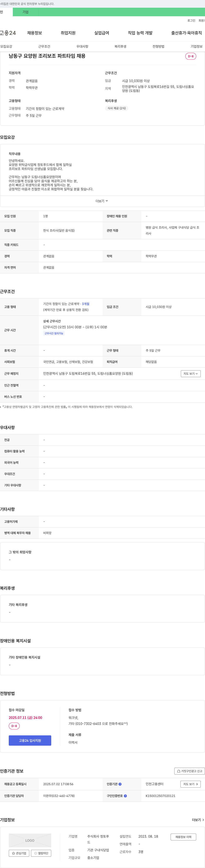Click the 식사 제공 (2식) tag

tap(116, 108)
